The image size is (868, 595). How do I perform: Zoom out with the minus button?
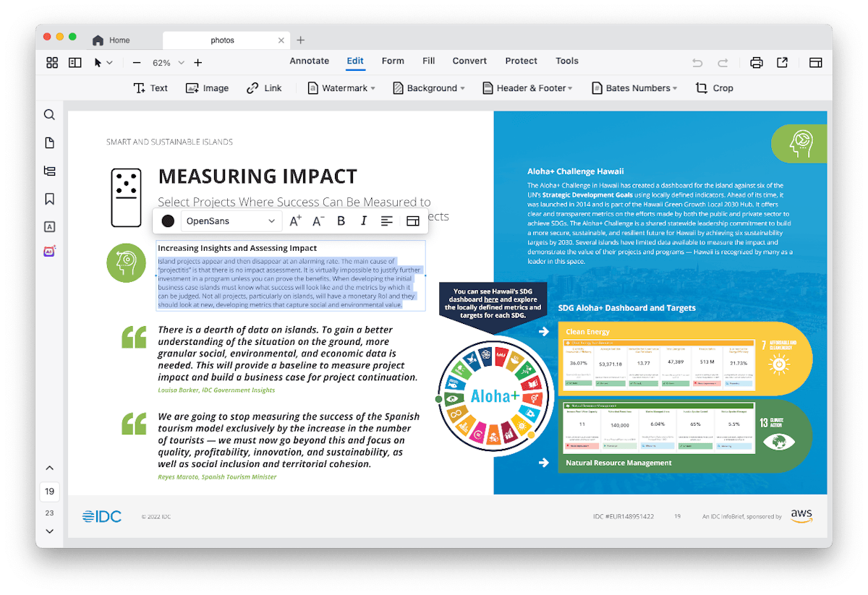click(137, 63)
